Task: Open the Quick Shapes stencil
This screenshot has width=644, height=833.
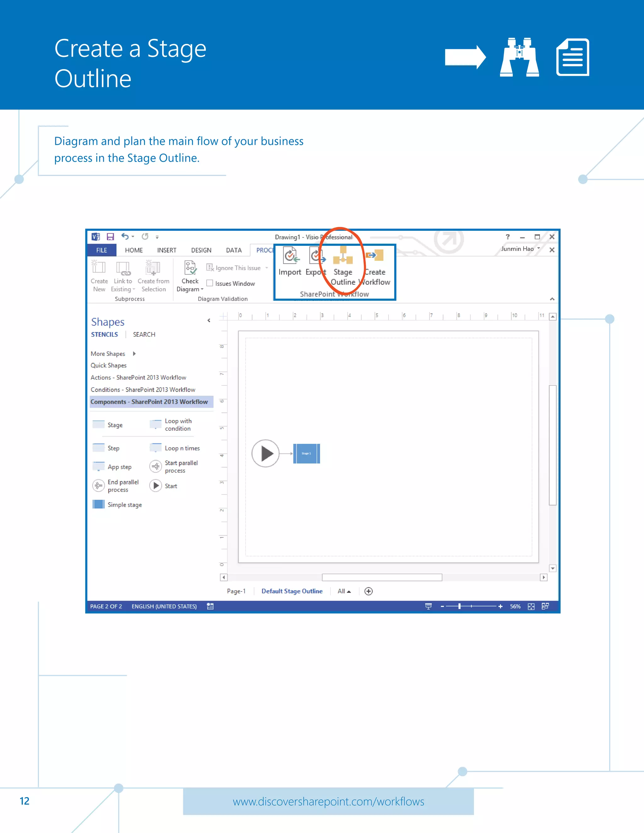Action: [x=108, y=365]
